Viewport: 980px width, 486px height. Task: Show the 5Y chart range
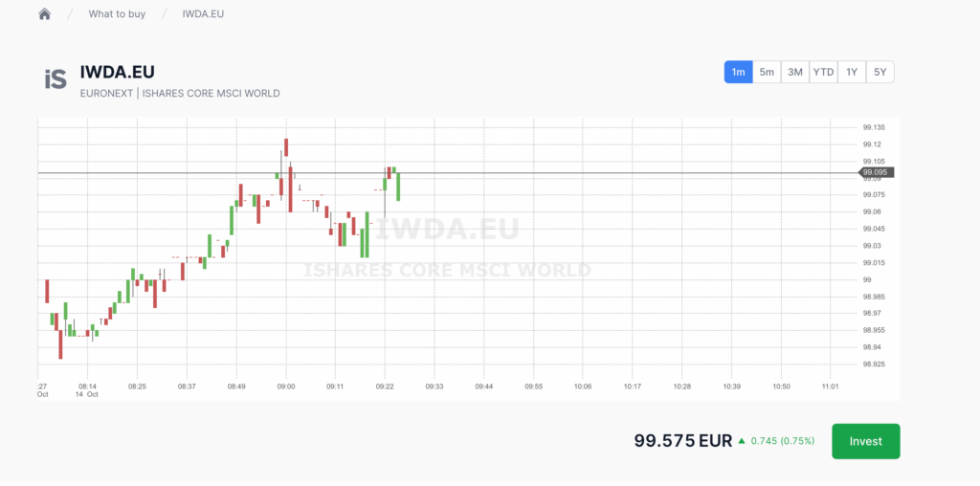click(880, 72)
